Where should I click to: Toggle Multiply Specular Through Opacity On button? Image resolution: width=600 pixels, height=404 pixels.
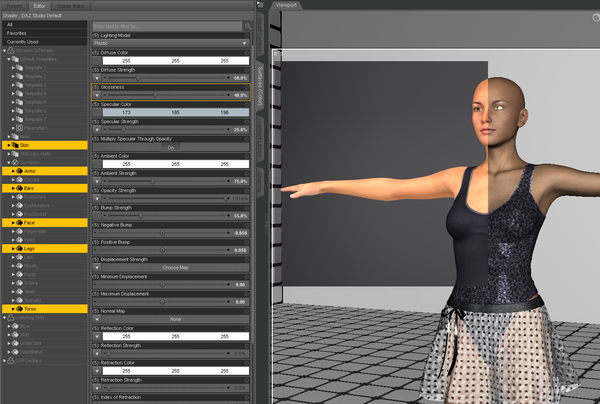(171, 147)
